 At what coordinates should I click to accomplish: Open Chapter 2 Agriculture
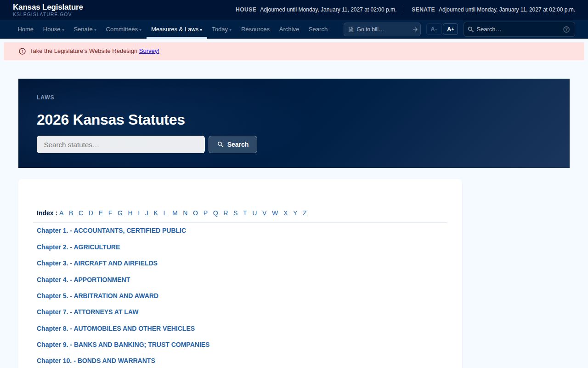click(x=78, y=247)
